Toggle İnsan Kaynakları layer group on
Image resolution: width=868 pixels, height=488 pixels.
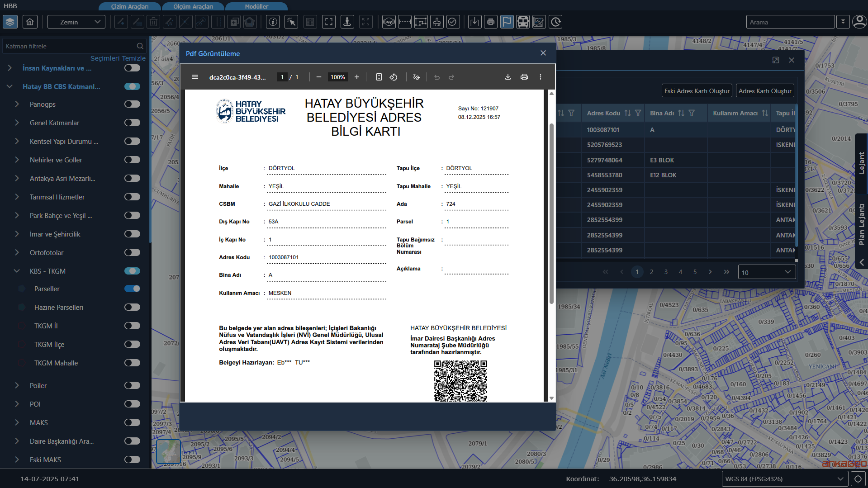coord(132,68)
